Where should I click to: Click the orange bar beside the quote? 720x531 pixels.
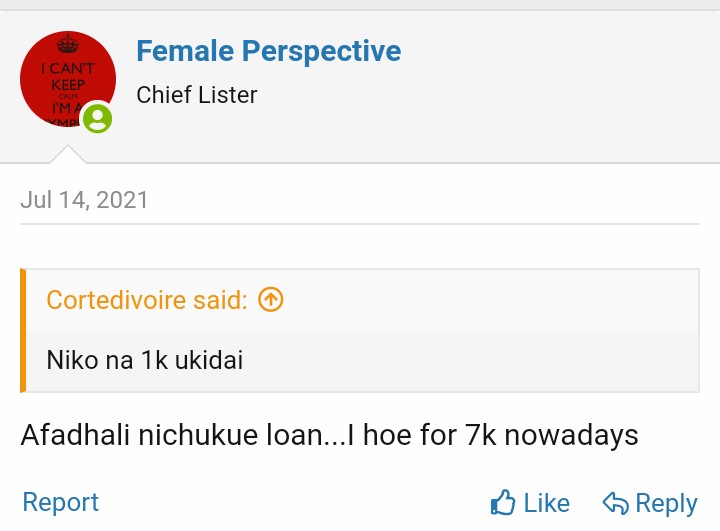(x=23, y=330)
